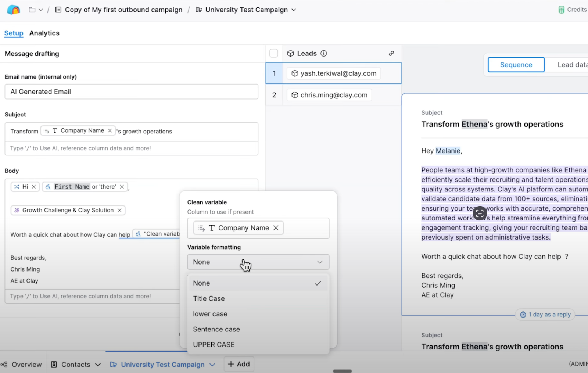Select the lower case option
The height and width of the screenshot is (373, 588).
[258, 314]
